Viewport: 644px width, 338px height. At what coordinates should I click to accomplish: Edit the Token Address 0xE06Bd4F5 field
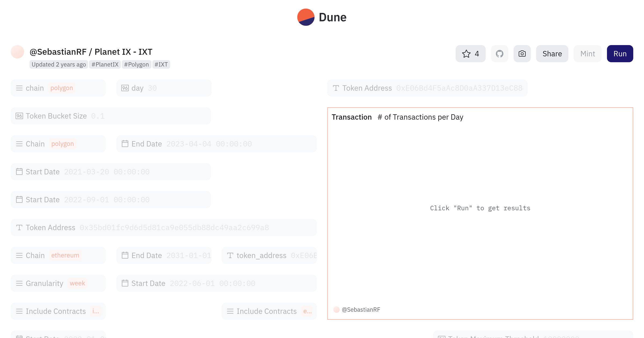point(427,88)
